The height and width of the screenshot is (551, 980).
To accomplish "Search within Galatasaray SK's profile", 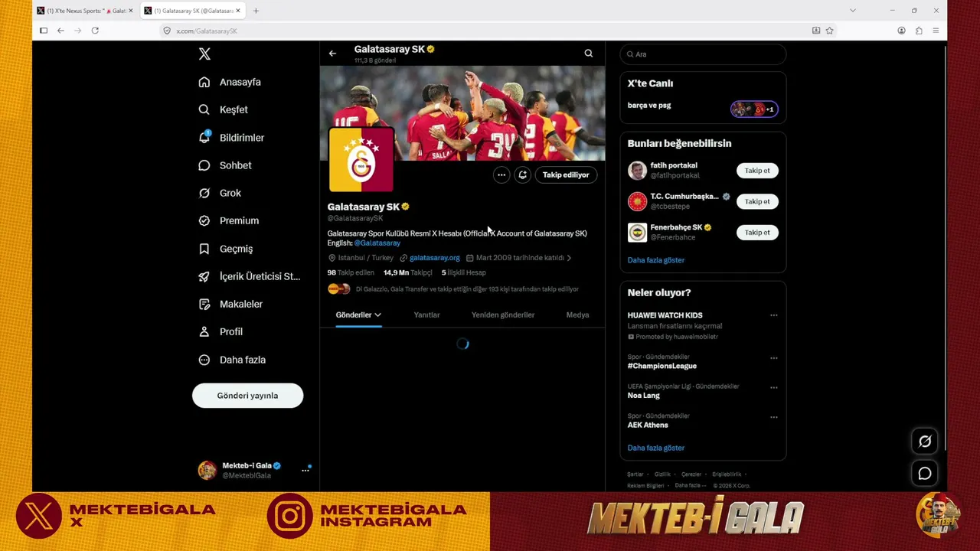I will [x=589, y=54].
